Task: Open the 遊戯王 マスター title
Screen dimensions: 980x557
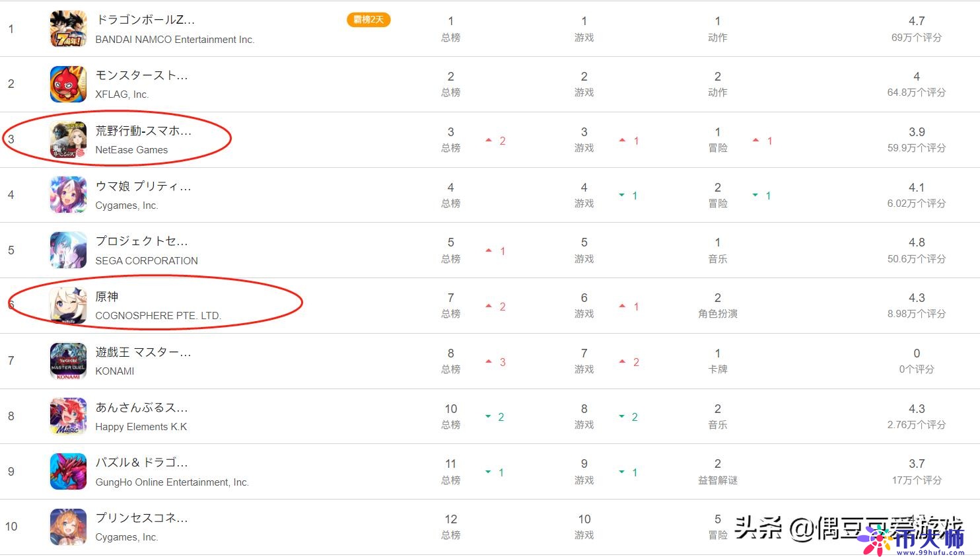Action: [x=143, y=352]
